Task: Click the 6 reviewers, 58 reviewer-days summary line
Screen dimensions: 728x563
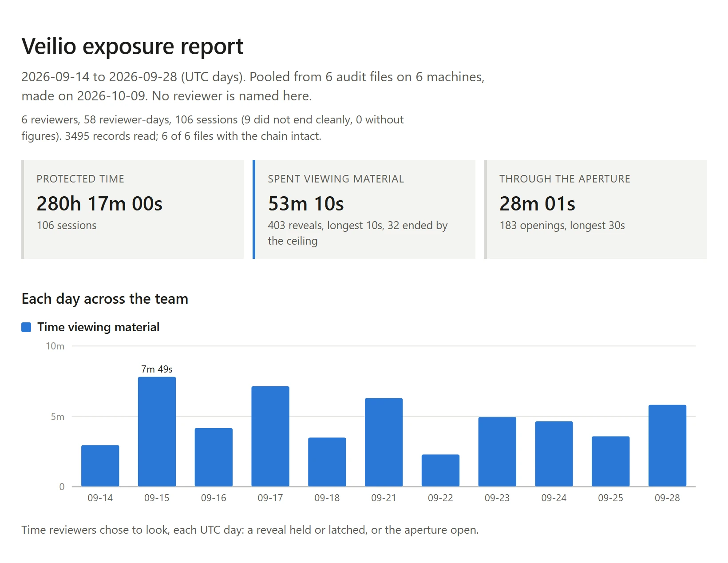Action: point(213,128)
